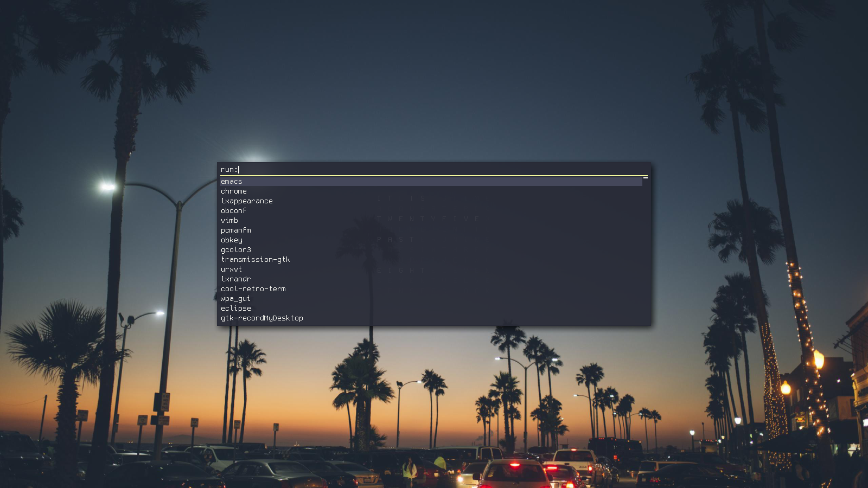Choose obconf entry
Screen dimensions: 868x488
[431, 211]
